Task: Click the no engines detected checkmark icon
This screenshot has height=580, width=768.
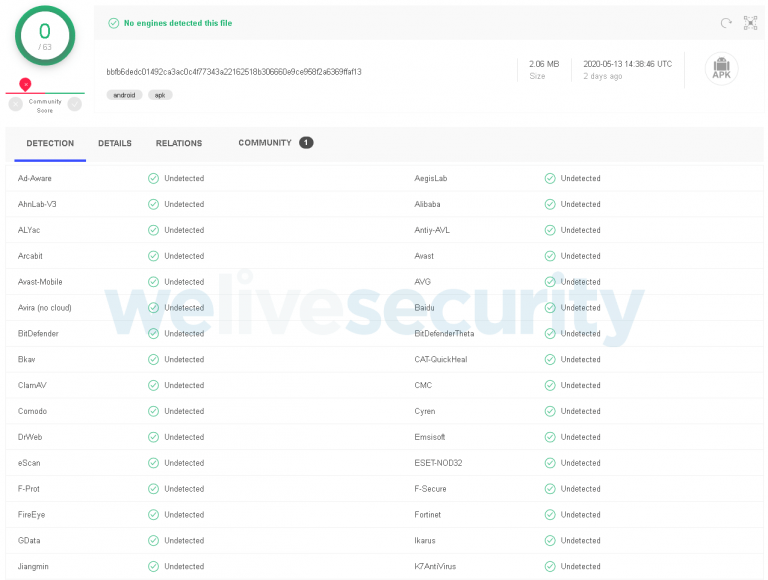Action: 113,23
